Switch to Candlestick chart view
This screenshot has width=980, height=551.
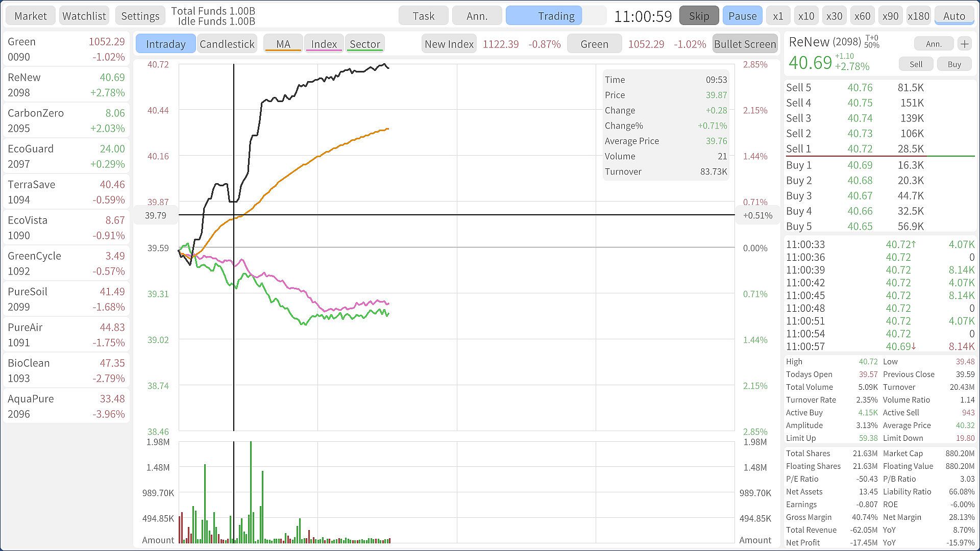coord(227,44)
